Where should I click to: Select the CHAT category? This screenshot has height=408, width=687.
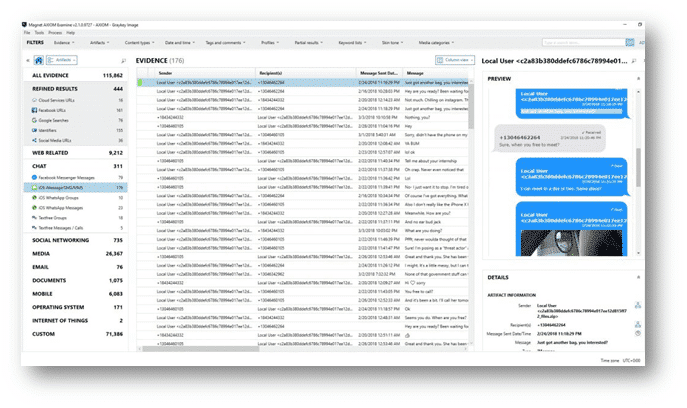point(76,166)
